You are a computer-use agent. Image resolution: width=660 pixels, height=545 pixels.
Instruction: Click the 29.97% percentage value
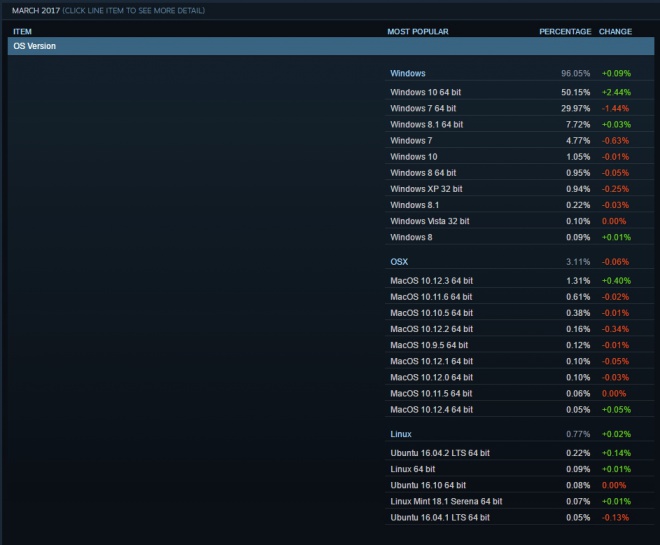tap(575, 108)
